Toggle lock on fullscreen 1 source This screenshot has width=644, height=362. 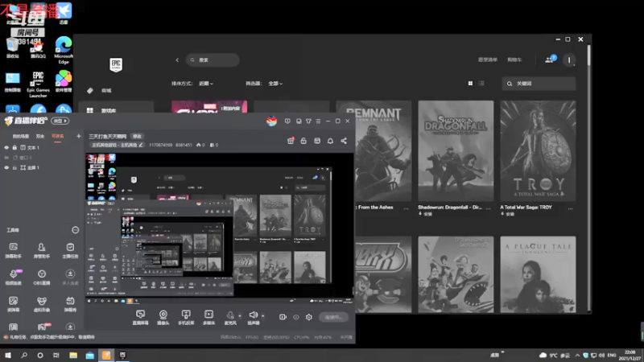coord(14,167)
